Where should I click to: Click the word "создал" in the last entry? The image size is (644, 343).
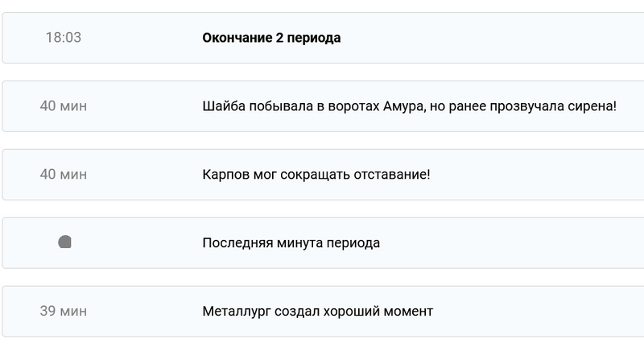pyautogui.click(x=299, y=311)
